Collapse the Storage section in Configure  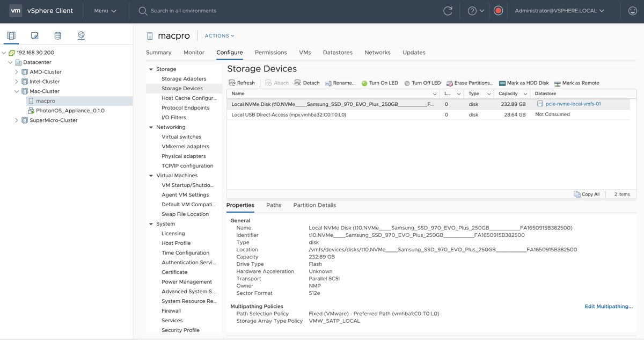[151, 69]
